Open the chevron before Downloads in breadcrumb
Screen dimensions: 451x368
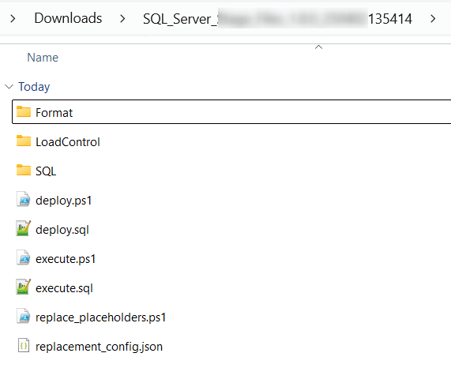(x=13, y=19)
